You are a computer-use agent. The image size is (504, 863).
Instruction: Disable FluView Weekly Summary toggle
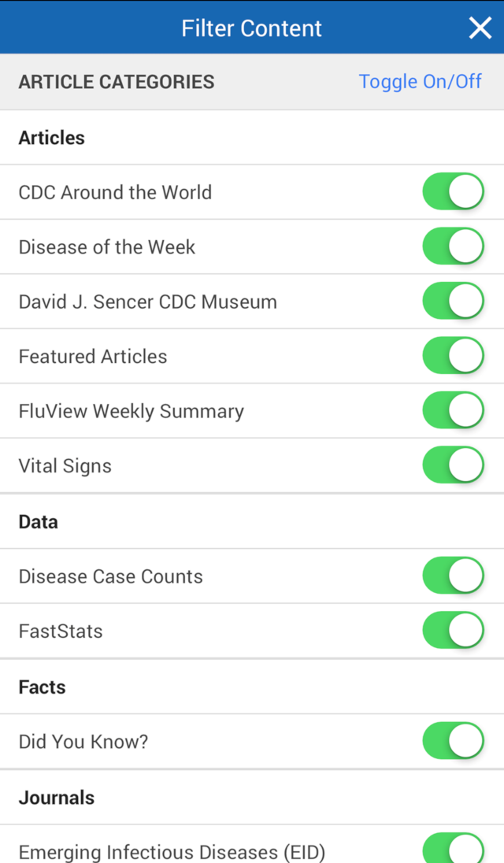453,411
